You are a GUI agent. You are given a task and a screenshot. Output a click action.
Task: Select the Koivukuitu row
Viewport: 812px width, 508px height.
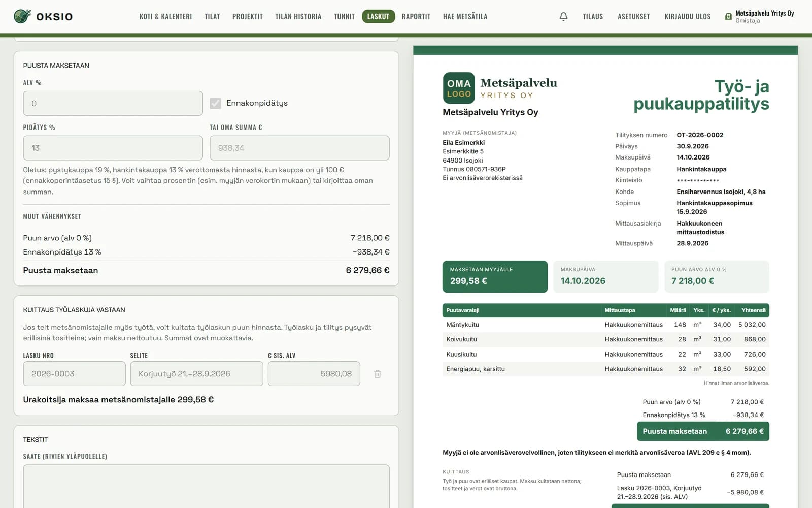[x=606, y=339]
